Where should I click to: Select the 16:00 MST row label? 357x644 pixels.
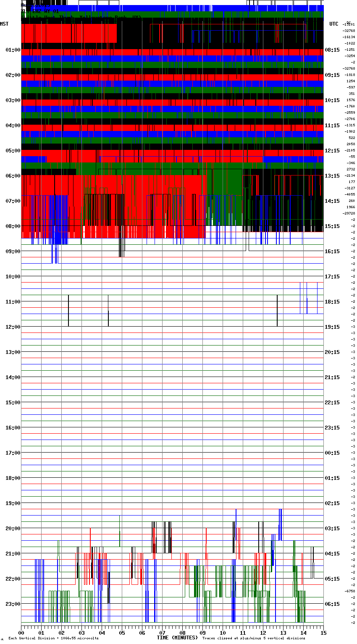click(x=13, y=428)
